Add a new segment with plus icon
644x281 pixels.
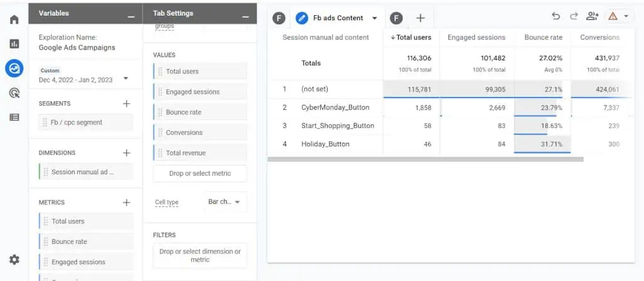tap(126, 104)
